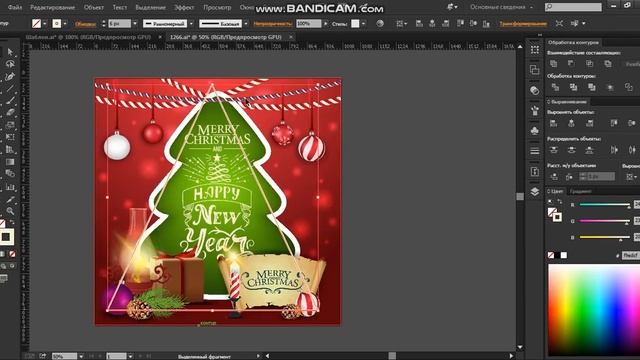Click the Minus Front shape mode icon
The height and width of the screenshot is (360, 640).
(571, 63)
